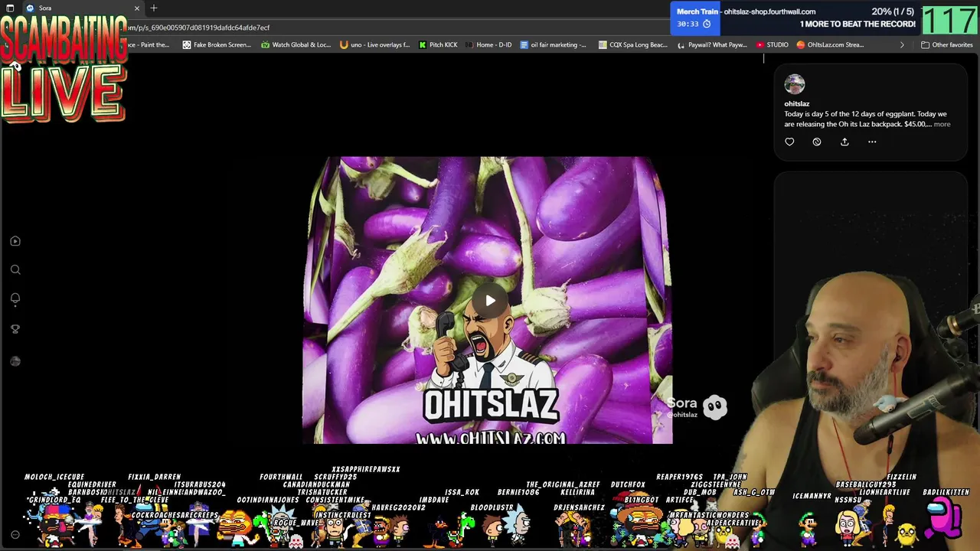Open 'CQX Spa Long Beac...' bookmark
Image resolution: width=980 pixels, height=551 pixels.
coord(633,44)
